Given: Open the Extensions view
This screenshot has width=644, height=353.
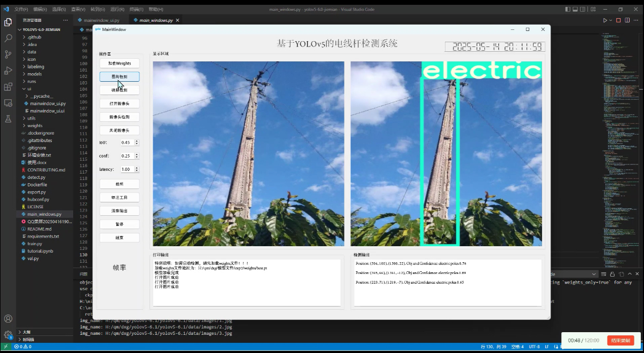Looking at the screenshot, I should [8, 87].
